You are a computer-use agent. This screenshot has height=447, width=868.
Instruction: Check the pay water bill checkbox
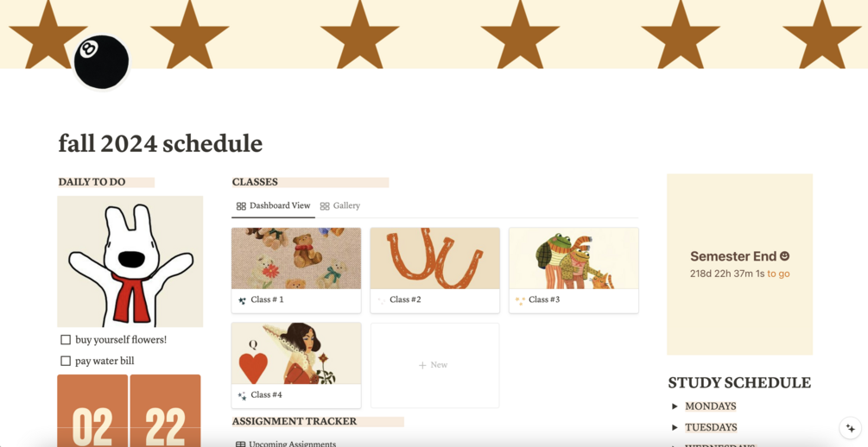[66, 362]
